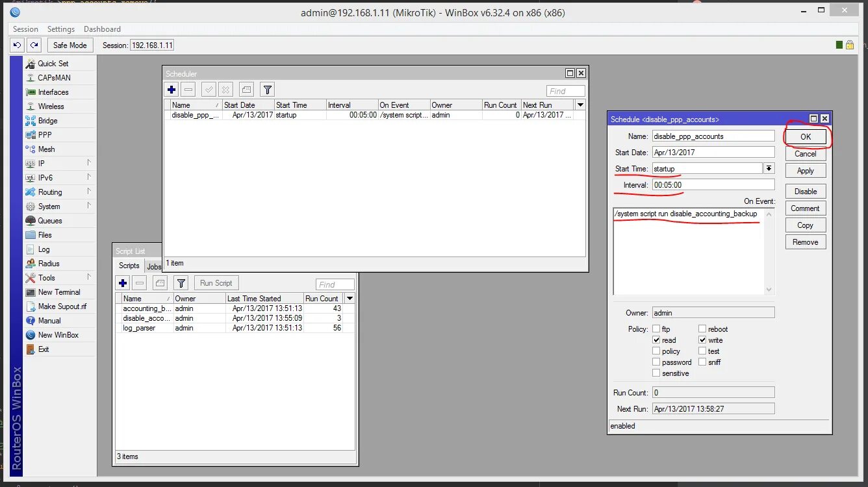Toggle the policy policy checkbox

(x=656, y=351)
